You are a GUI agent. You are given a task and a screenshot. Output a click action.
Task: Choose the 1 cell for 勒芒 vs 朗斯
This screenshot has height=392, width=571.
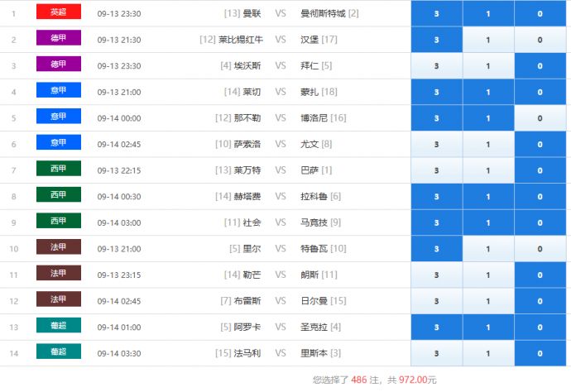click(x=488, y=275)
